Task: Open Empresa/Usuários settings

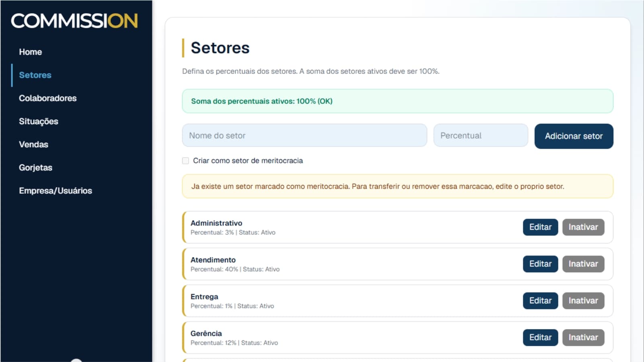Action: pyautogui.click(x=56, y=190)
